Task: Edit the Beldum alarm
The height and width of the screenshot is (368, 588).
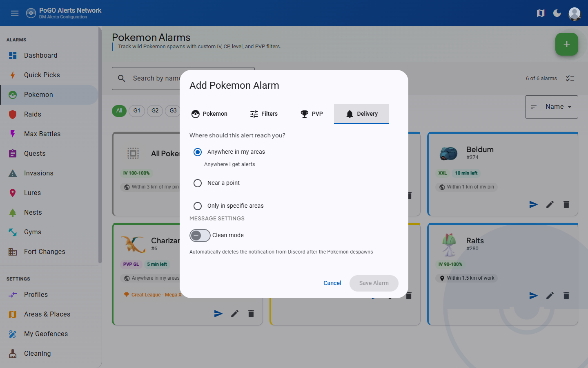Action: coord(550,204)
